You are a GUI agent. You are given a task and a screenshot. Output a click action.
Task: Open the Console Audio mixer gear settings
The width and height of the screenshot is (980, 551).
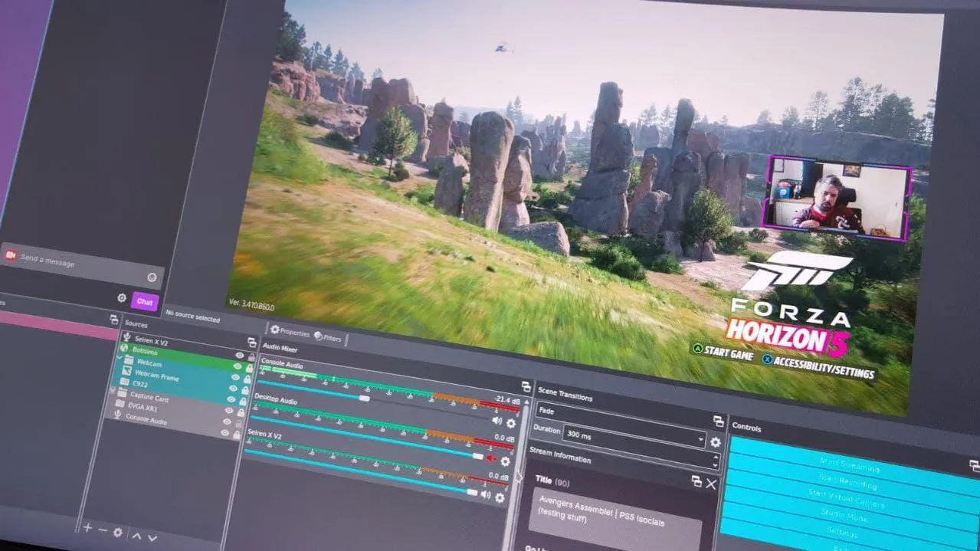[x=511, y=422]
